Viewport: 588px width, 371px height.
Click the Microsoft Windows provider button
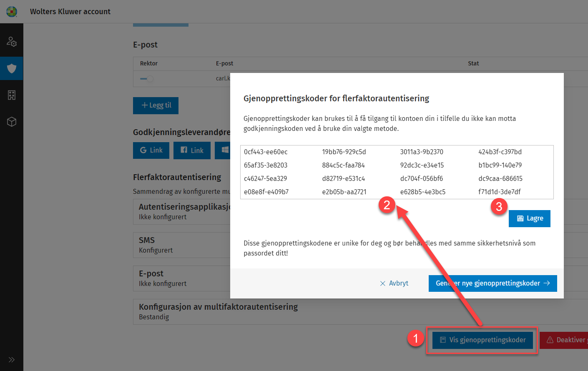pyautogui.click(x=223, y=150)
